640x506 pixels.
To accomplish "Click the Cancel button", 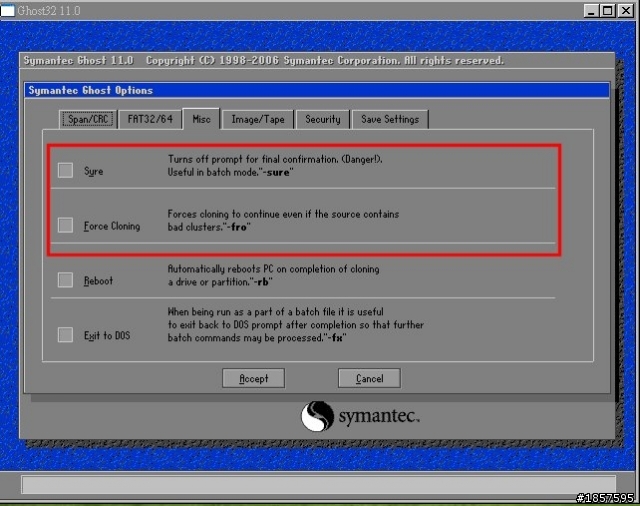I will pyautogui.click(x=369, y=378).
